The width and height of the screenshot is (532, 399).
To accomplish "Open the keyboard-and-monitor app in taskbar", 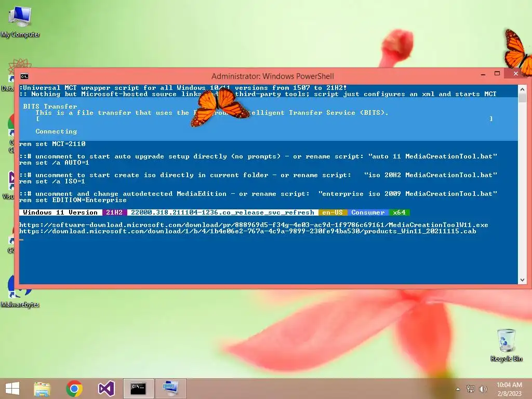I will click(x=170, y=389).
